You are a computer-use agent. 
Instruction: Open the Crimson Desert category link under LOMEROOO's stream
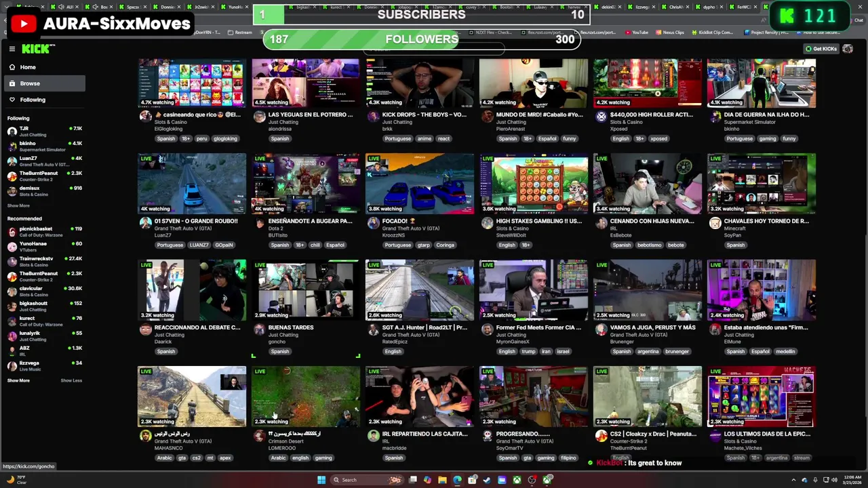click(285, 441)
